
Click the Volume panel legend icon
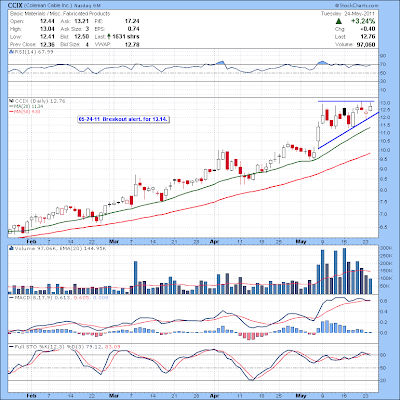point(11,248)
